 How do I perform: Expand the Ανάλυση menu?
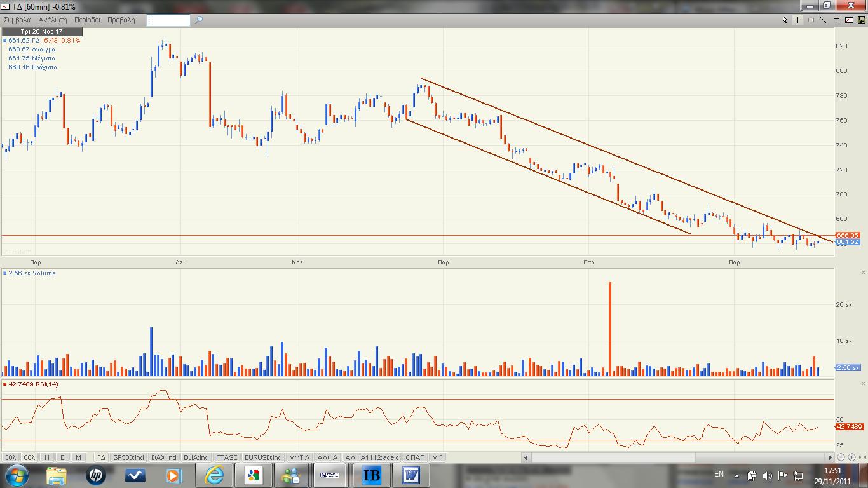(x=53, y=20)
